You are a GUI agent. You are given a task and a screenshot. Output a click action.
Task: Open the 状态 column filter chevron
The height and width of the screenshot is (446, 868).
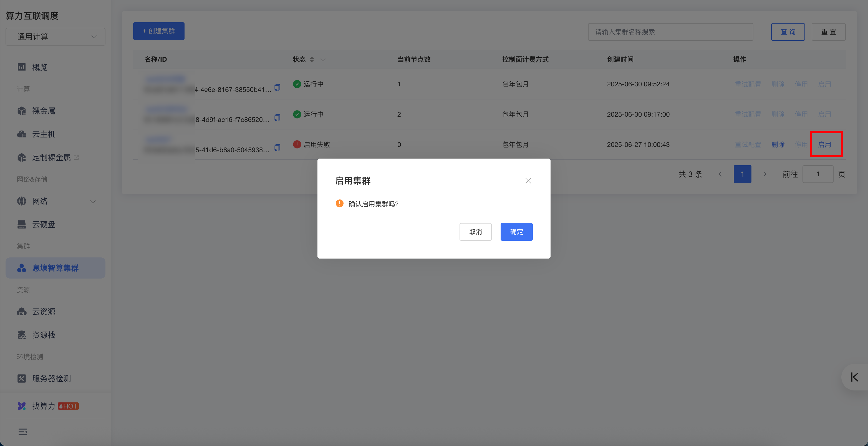pos(323,60)
